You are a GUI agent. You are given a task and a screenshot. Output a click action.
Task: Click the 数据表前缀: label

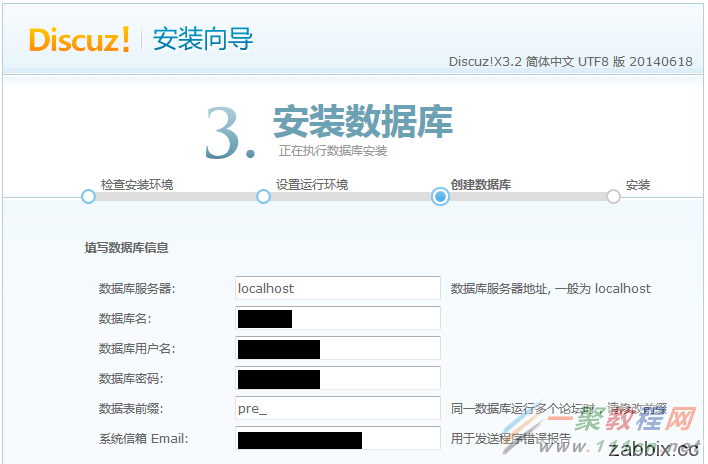click(x=131, y=408)
